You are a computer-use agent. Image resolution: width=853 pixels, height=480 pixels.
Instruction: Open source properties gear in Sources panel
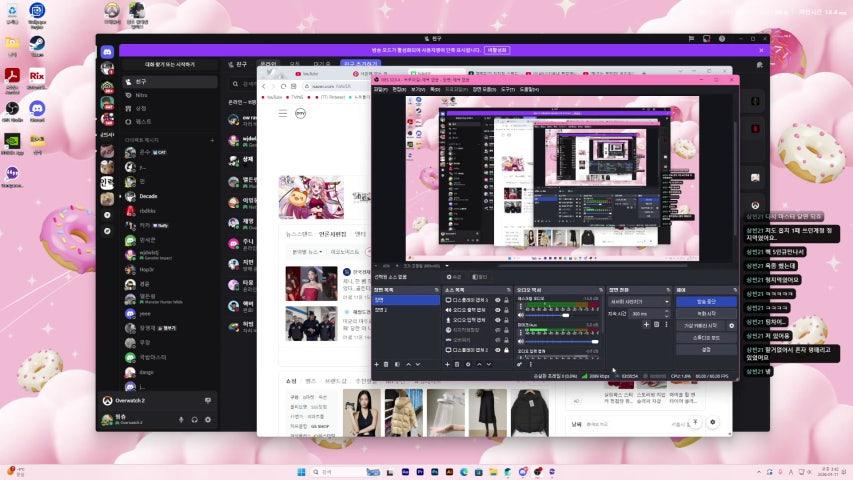468,364
